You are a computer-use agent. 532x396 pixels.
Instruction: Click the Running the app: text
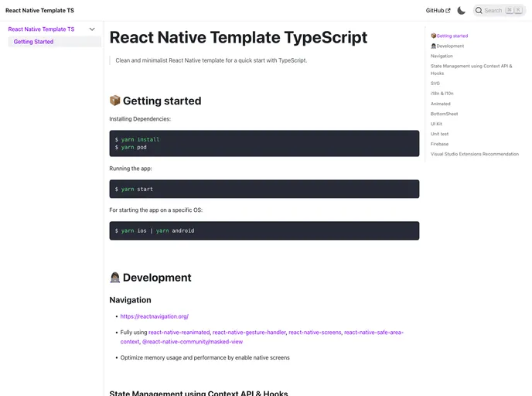[131, 169]
